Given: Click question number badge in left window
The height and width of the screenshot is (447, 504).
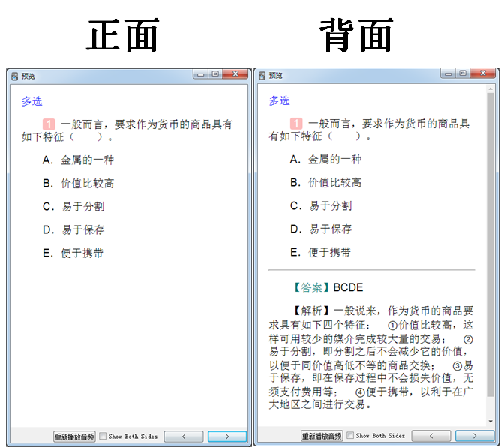Looking at the screenshot, I should pos(49,124).
